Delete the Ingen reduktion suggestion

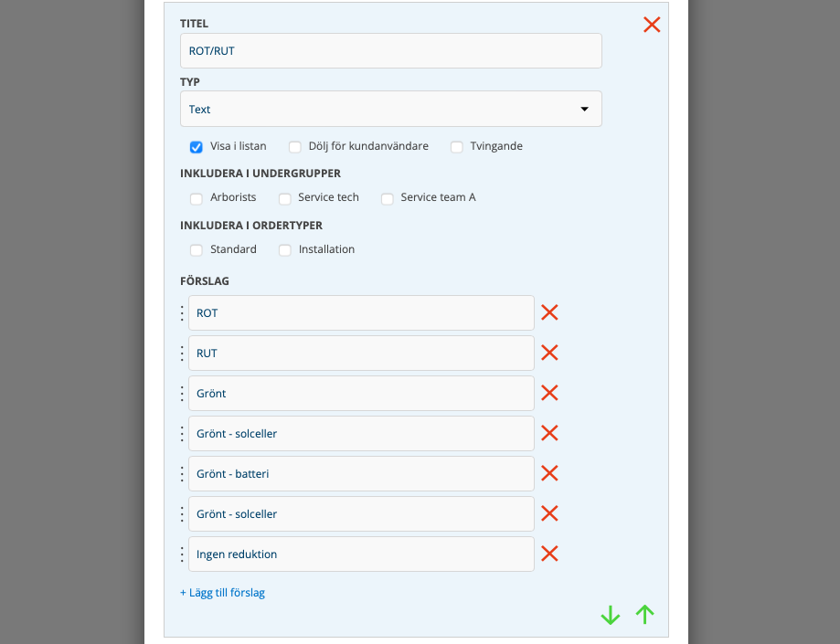549,554
